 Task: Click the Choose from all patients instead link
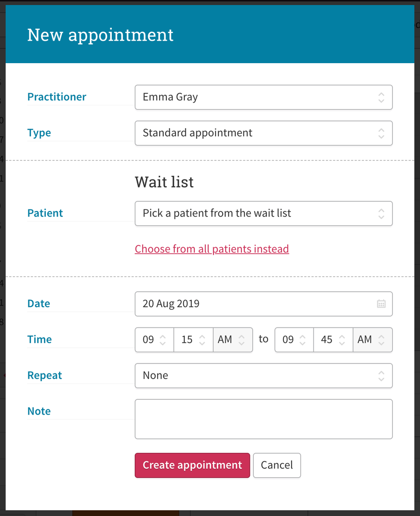[x=212, y=249]
